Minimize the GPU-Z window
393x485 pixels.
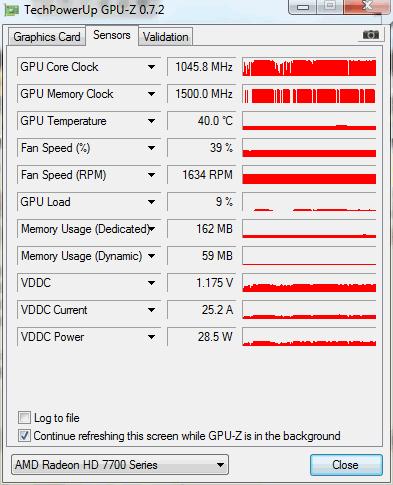(x=302, y=7)
